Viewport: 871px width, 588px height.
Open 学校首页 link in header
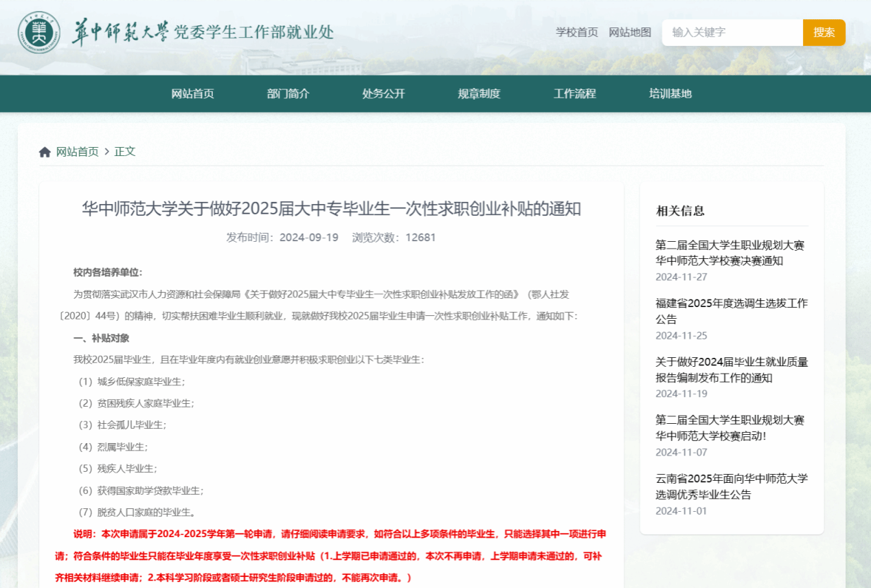pyautogui.click(x=576, y=32)
